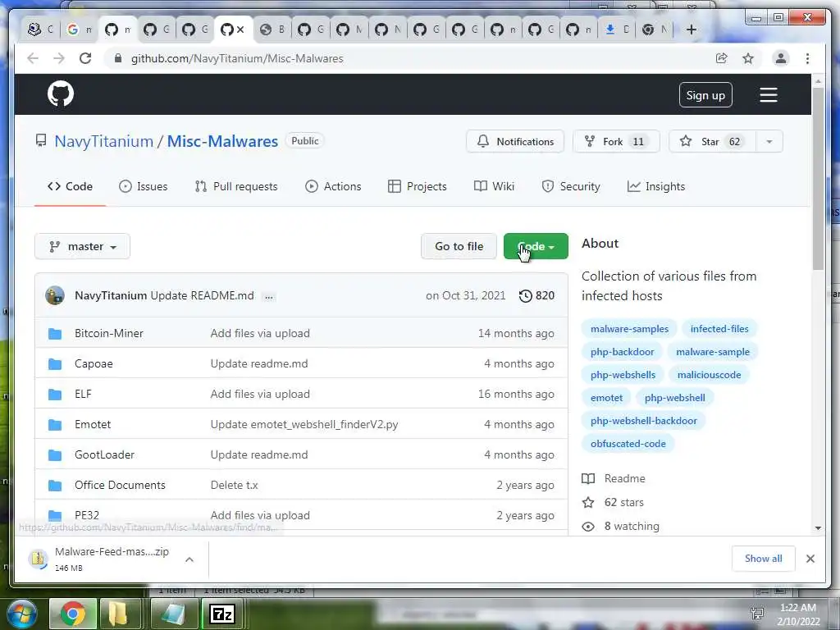
Task: Click the Capoae folder icon
Action: click(x=55, y=364)
